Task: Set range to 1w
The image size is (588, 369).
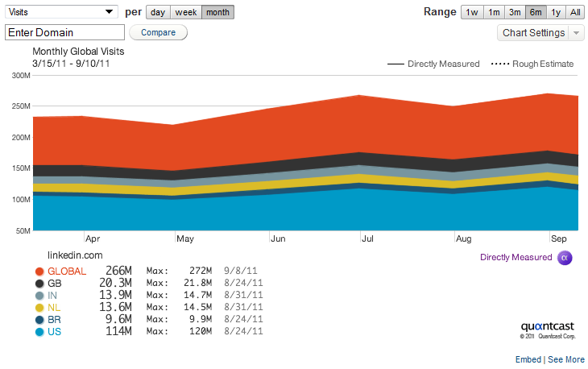Action: tap(472, 12)
